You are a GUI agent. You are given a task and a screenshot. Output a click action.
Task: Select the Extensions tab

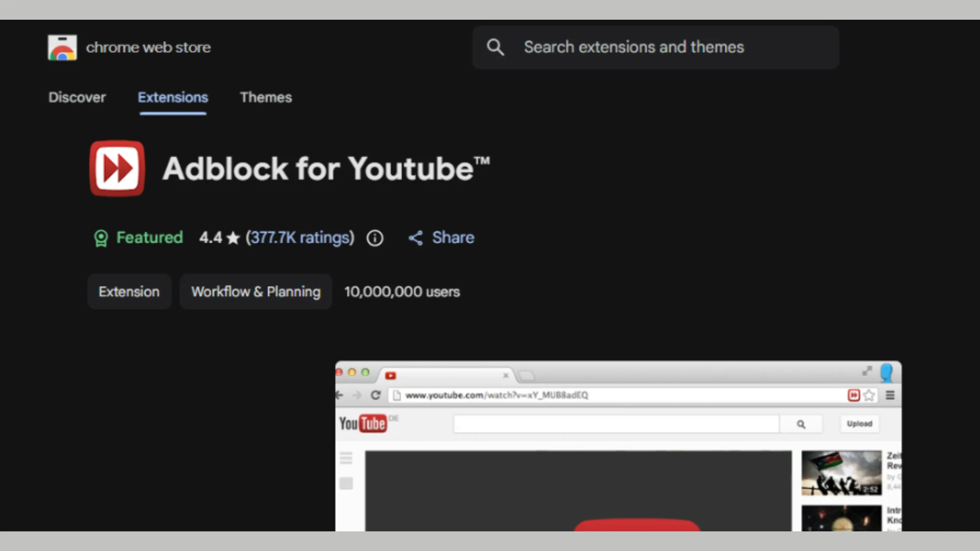pos(173,97)
